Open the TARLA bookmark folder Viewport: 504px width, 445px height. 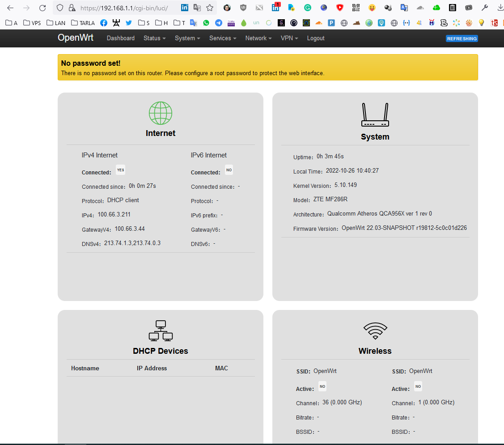83,23
